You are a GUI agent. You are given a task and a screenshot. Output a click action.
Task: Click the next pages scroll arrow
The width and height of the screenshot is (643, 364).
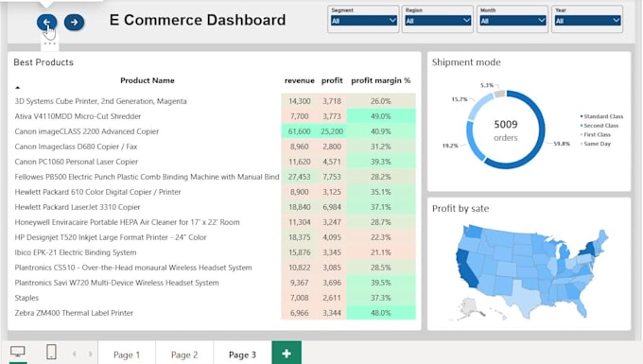(x=90, y=354)
